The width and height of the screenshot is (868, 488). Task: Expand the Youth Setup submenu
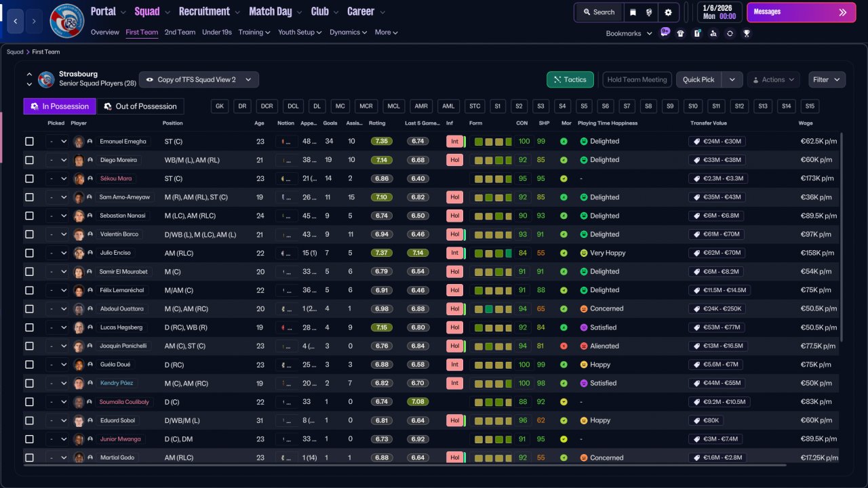[x=300, y=32]
